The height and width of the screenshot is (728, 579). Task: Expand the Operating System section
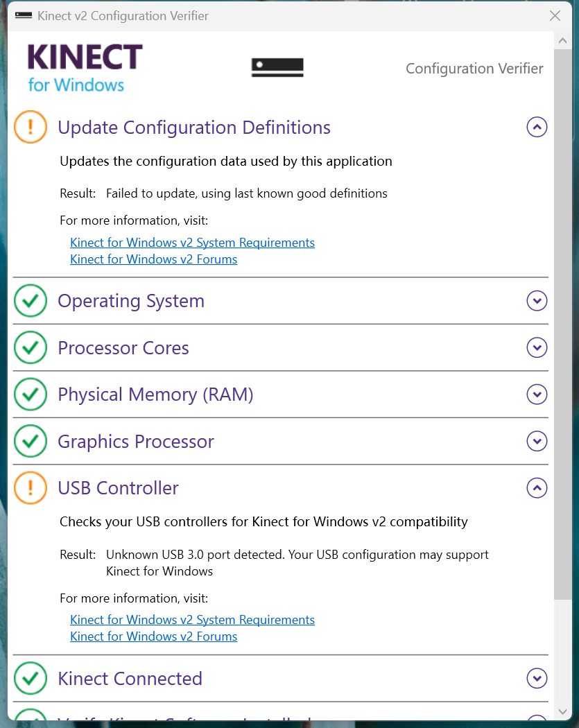click(x=537, y=301)
